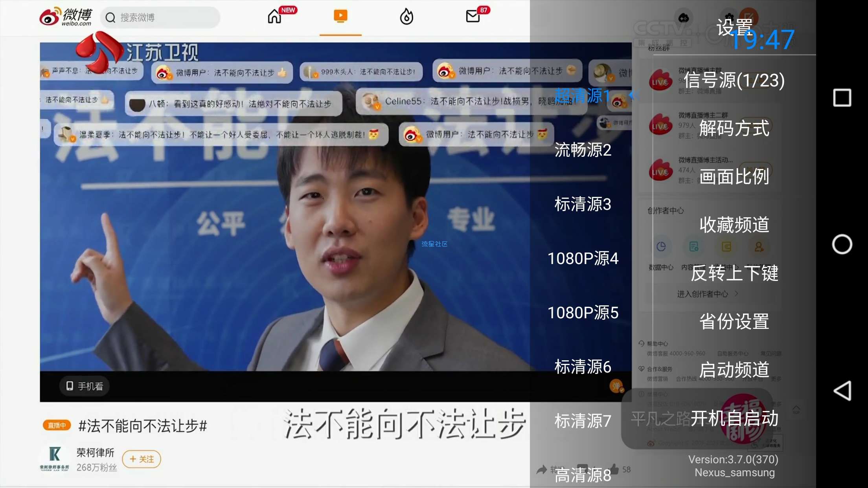Viewport: 868px width, 488px height.
Task: Toggle 反转上下键 setting
Action: pyautogui.click(x=734, y=273)
